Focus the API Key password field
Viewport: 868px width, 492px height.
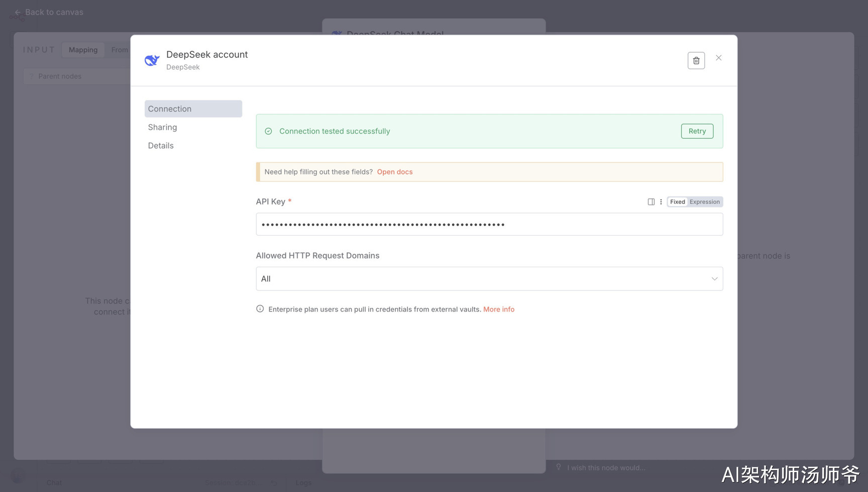pyautogui.click(x=489, y=224)
